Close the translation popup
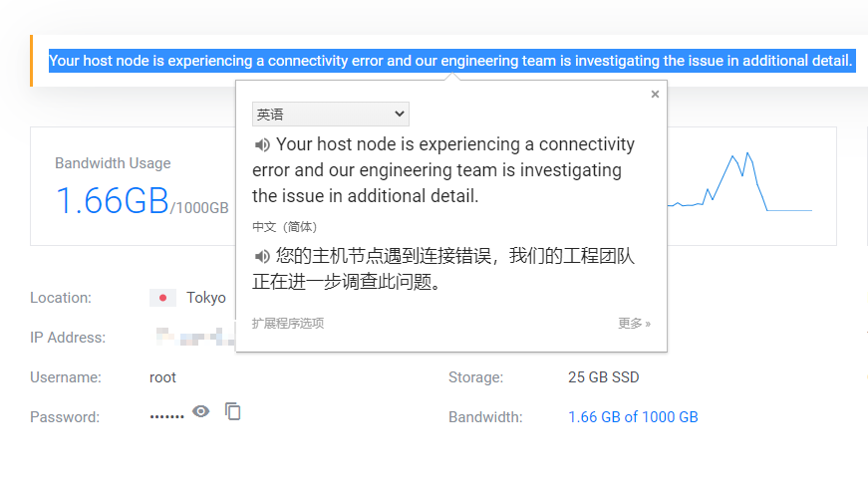Viewport: 868px width, 481px height. [x=655, y=95]
